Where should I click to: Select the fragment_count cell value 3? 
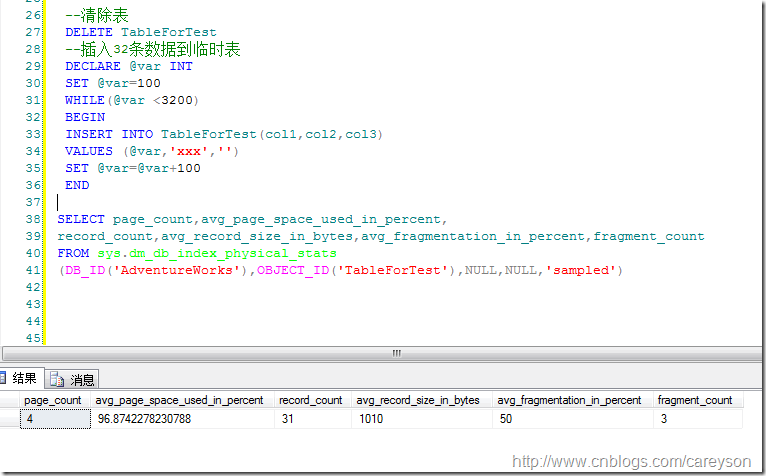(x=698, y=419)
